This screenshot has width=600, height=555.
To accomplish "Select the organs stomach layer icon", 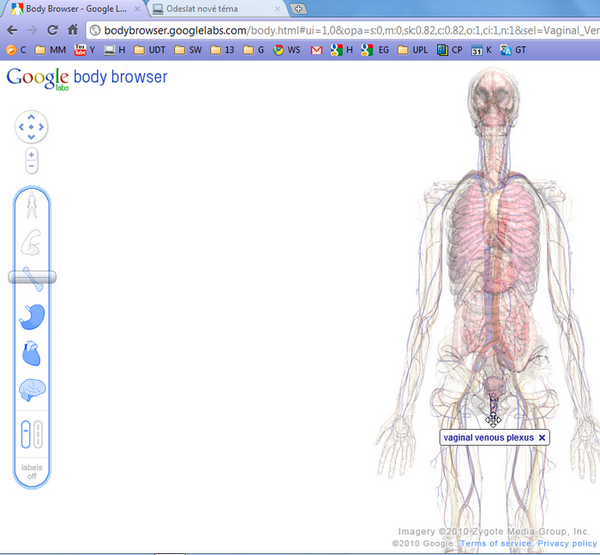I will (x=33, y=317).
